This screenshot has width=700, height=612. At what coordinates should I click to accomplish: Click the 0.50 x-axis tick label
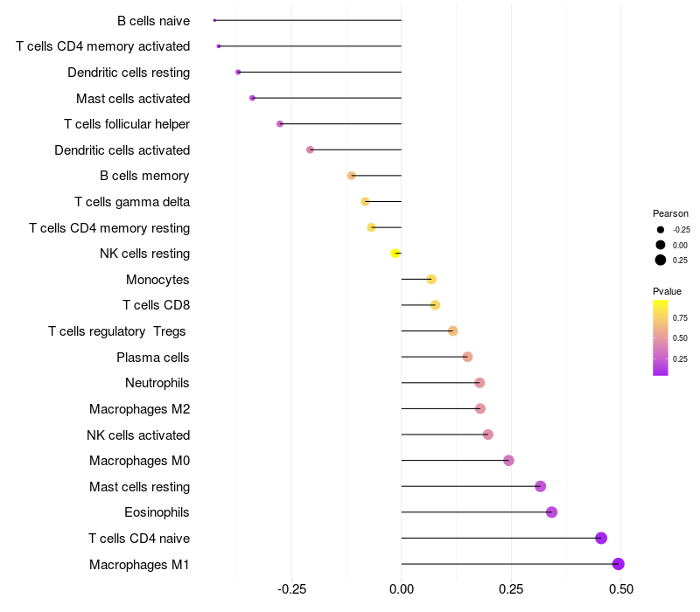[621, 589]
